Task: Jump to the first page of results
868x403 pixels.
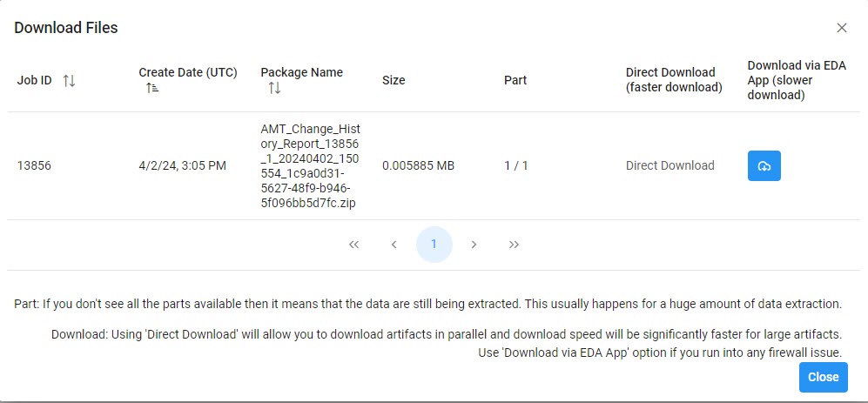Action: (x=353, y=245)
